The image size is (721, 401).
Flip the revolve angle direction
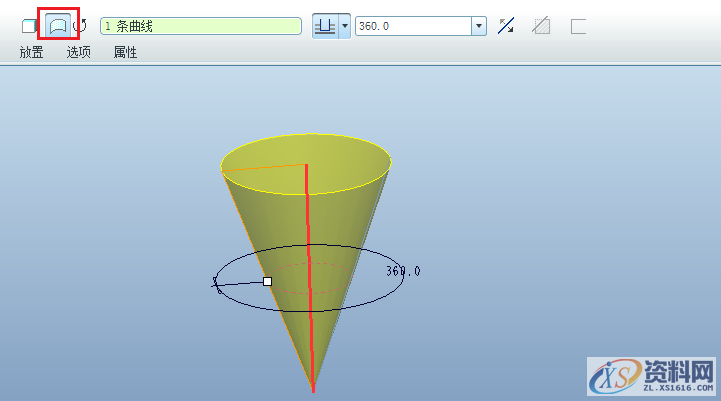(x=507, y=26)
